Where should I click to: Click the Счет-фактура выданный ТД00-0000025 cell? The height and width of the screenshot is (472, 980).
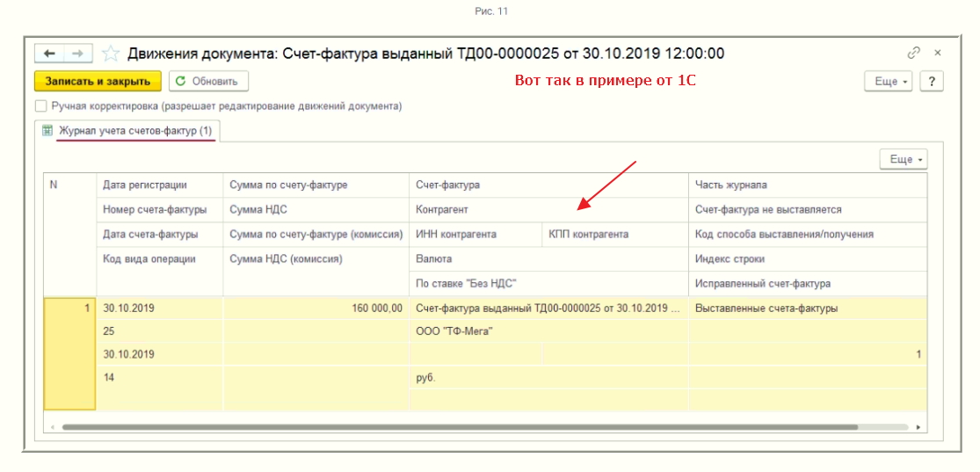[x=547, y=309]
